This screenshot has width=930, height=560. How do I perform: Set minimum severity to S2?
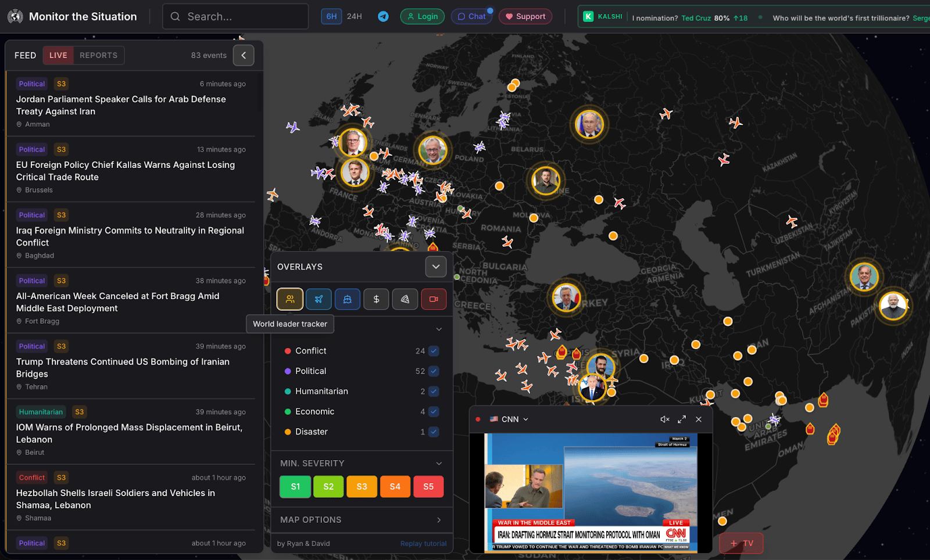pos(328,486)
